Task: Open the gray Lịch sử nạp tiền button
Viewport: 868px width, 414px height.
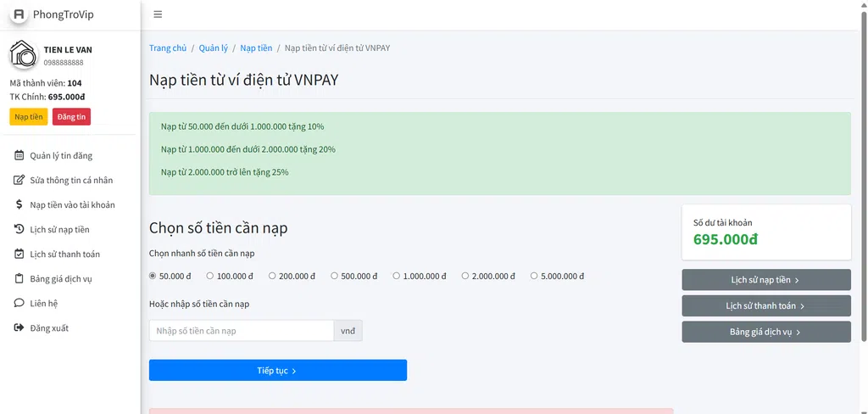Action: coord(765,280)
